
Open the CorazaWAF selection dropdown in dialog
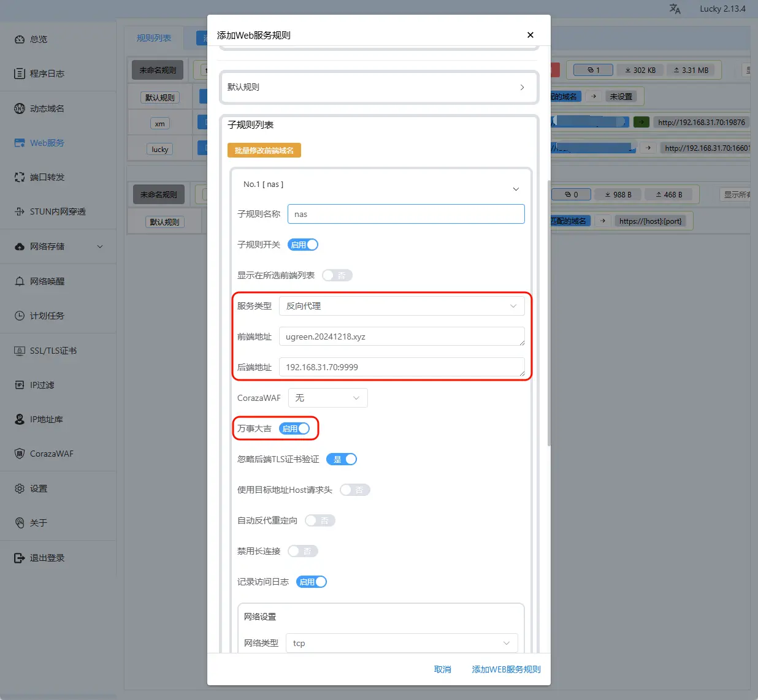(x=327, y=398)
